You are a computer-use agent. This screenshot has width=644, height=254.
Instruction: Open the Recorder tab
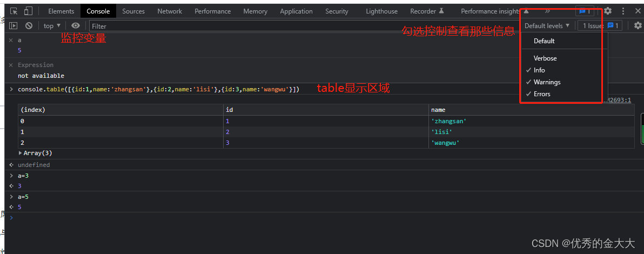click(x=427, y=11)
